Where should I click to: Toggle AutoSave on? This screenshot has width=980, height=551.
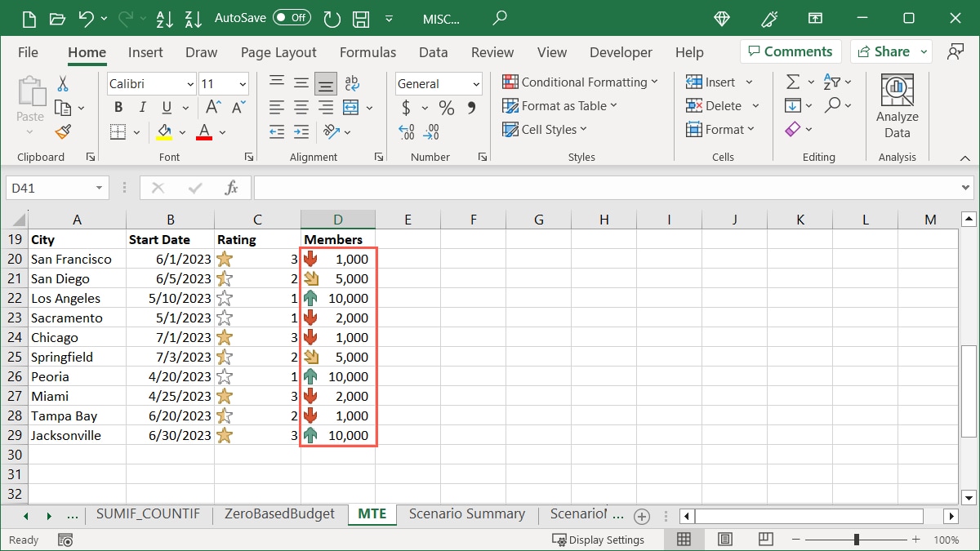pyautogui.click(x=291, y=17)
